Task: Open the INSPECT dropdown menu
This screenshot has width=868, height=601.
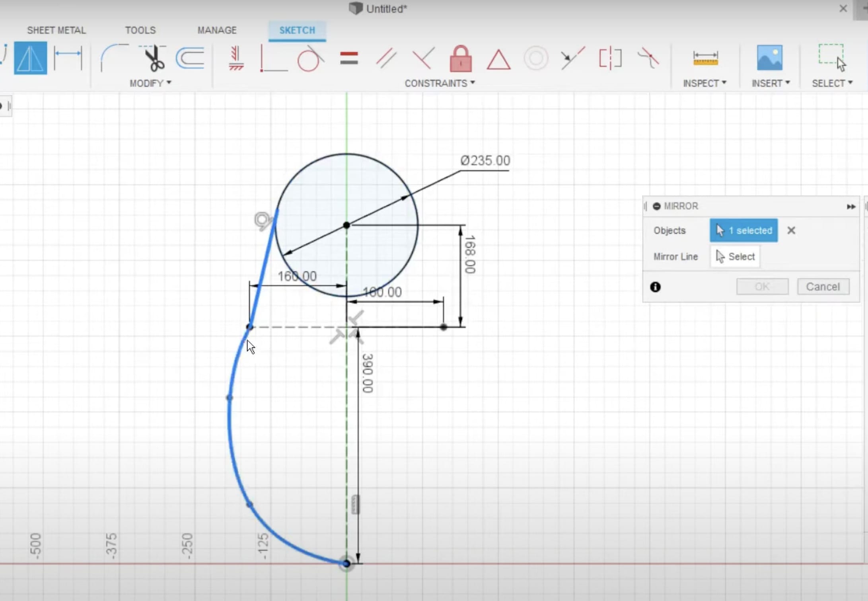Action: (705, 83)
